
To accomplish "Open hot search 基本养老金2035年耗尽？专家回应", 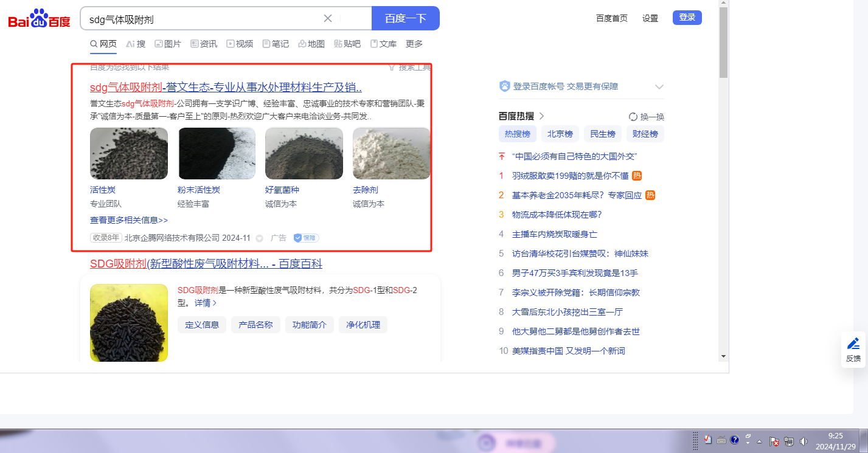I will [x=577, y=195].
